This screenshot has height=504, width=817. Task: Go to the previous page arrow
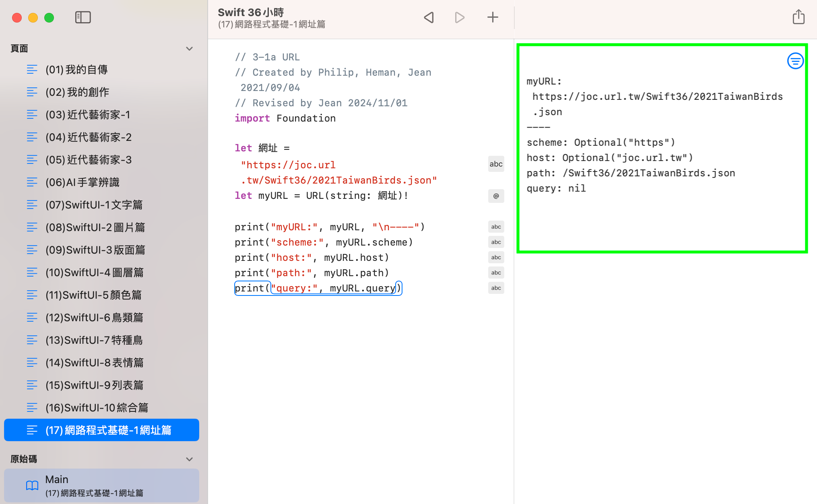click(x=429, y=17)
